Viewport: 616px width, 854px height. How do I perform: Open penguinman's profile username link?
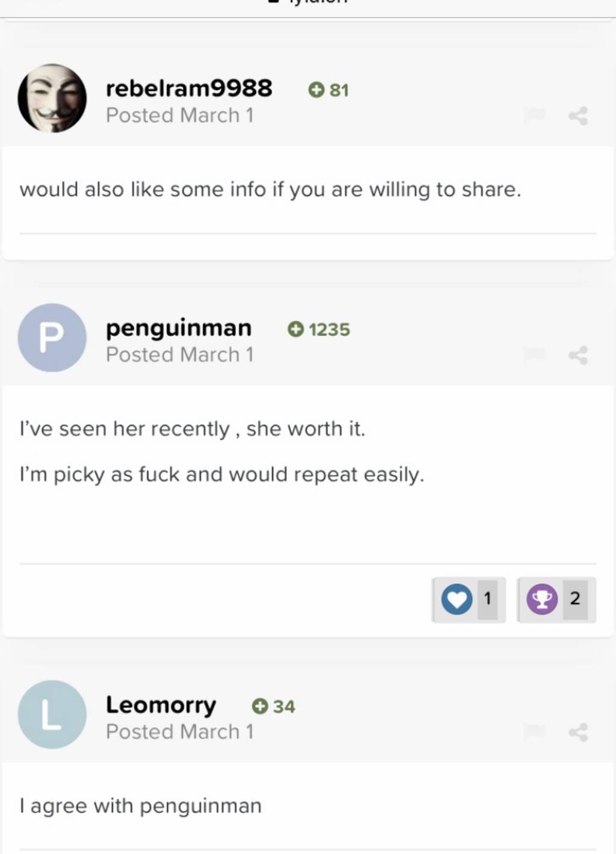[x=179, y=328]
